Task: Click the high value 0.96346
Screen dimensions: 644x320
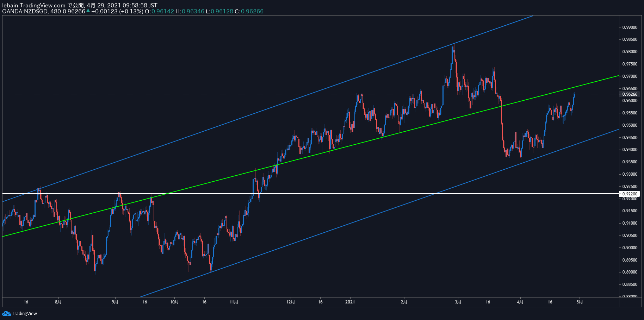Action: [x=193, y=11]
